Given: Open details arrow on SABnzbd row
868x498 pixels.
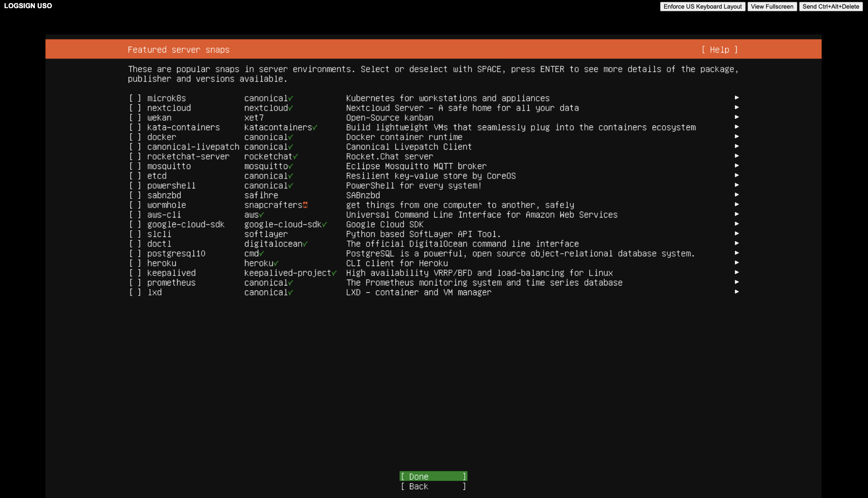Looking at the screenshot, I should pos(737,195).
